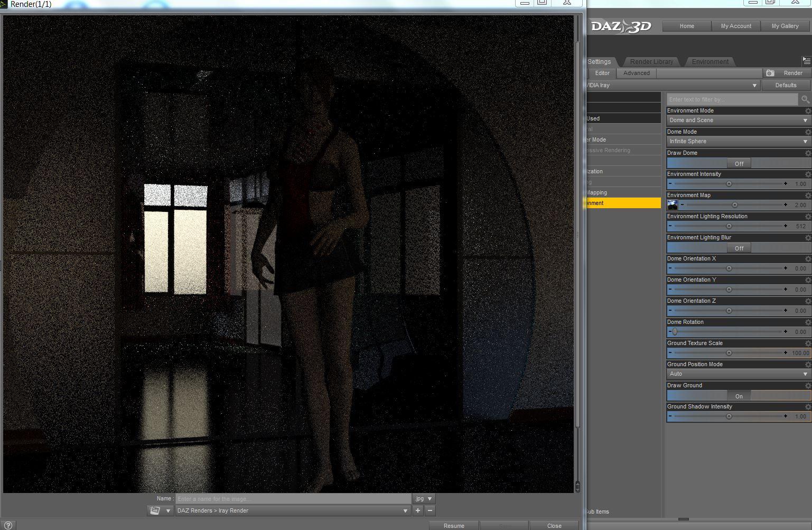Open the Home link
812x530 pixels.
(x=687, y=26)
